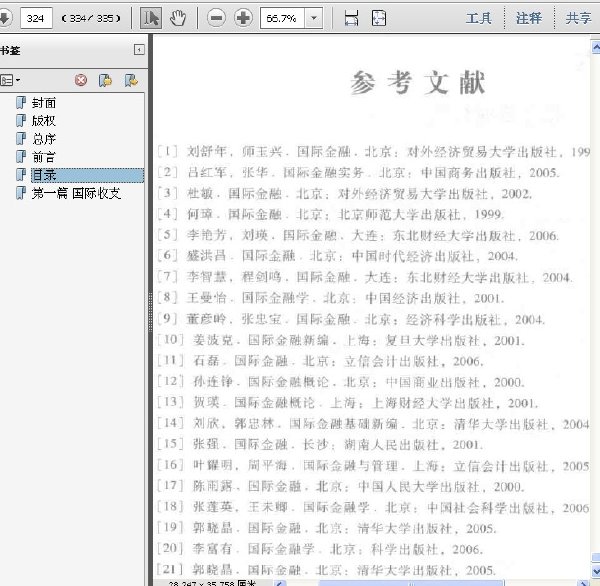This screenshot has width=600, height=586.
Task: Click the bookmark icon beside 第一篇 国际收支
Action: pyautogui.click(x=21, y=193)
